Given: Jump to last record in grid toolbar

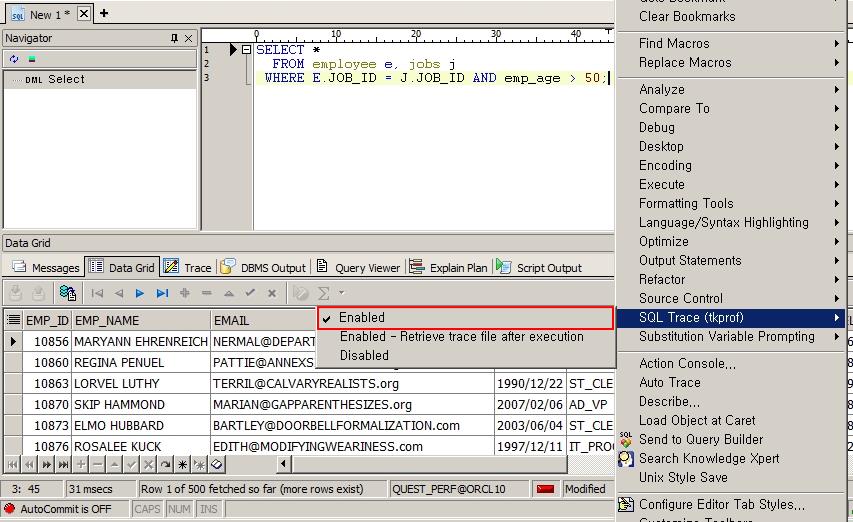Looking at the screenshot, I should pos(162,293).
